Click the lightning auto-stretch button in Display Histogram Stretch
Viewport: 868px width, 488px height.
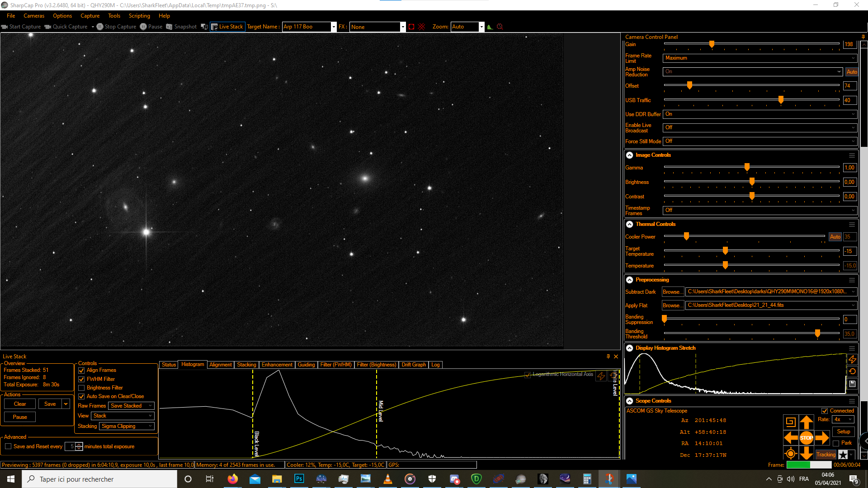(x=852, y=359)
